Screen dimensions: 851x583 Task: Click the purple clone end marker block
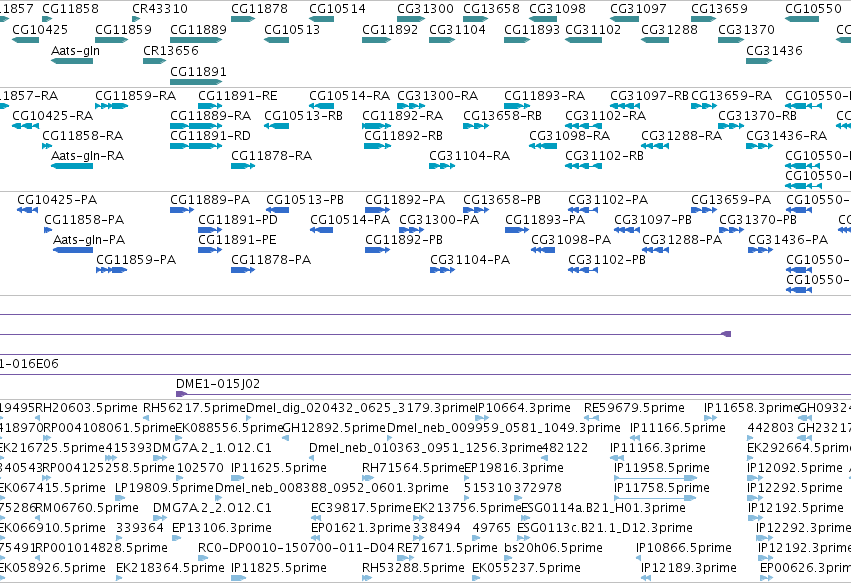(726, 334)
